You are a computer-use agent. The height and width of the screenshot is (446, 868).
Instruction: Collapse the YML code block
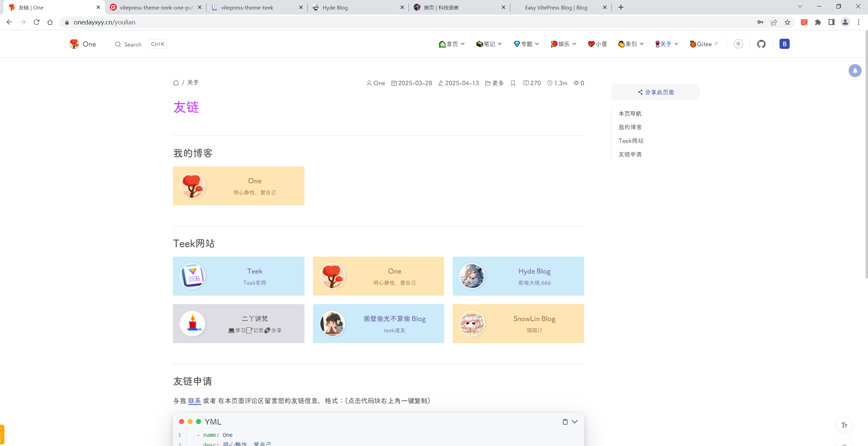click(x=575, y=422)
